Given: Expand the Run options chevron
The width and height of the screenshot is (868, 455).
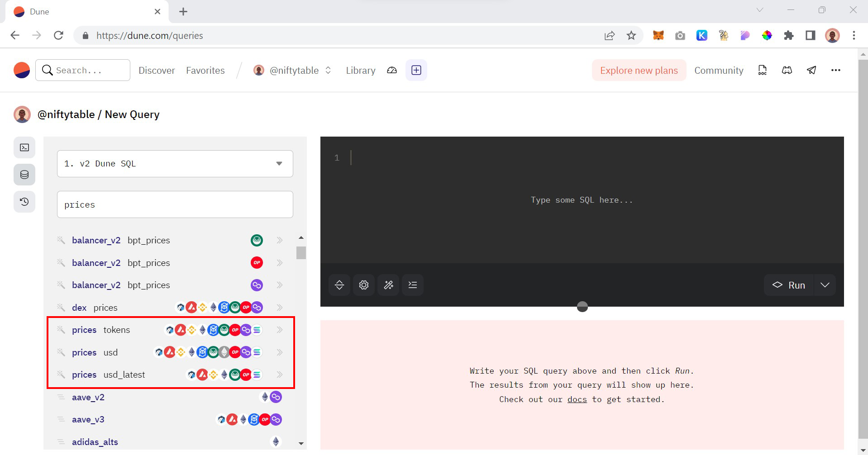Looking at the screenshot, I should point(825,285).
